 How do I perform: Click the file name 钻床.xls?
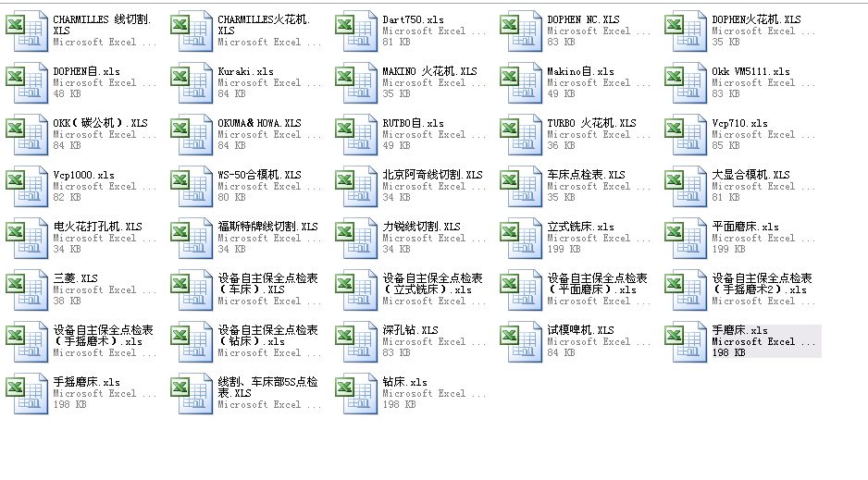[404, 382]
